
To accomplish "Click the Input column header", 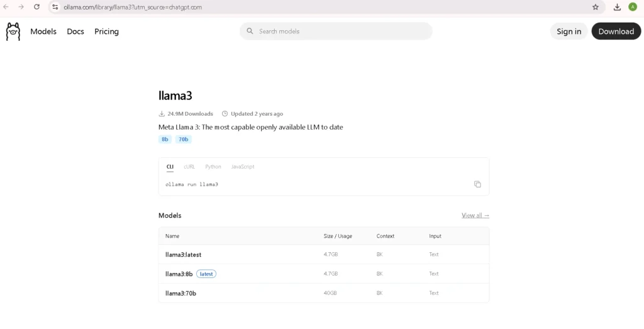I will pos(435,236).
